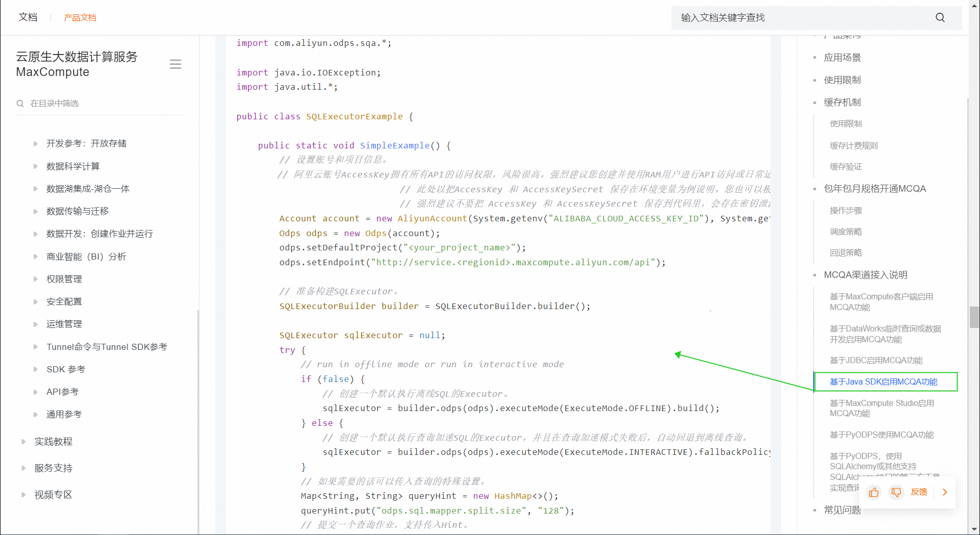Click the magnifier icon in the catalog filter
The height and width of the screenshot is (535, 980).
pyautogui.click(x=20, y=104)
